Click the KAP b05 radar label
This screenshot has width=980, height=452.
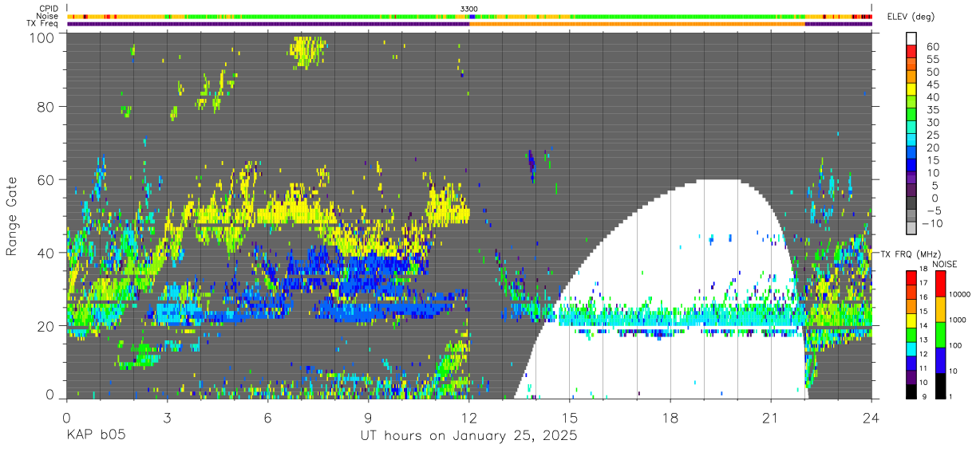[x=95, y=436]
